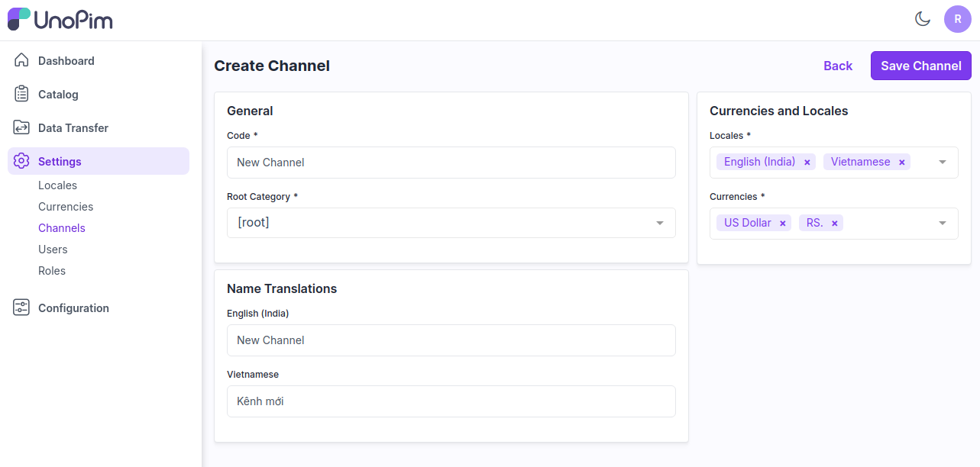980x467 pixels.
Task: Click the Save Channel button
Action: (x=920, y=66)
